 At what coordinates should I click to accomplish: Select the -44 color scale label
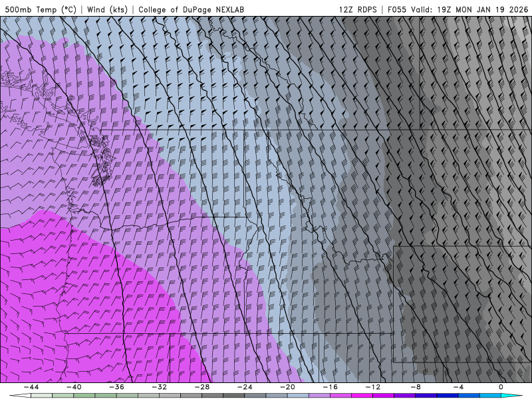click(x=31, y=387)
